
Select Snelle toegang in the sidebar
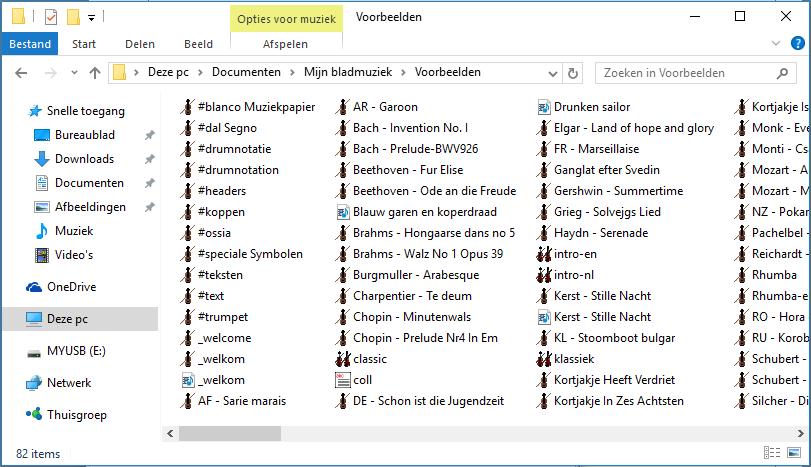tap(86, 111)
